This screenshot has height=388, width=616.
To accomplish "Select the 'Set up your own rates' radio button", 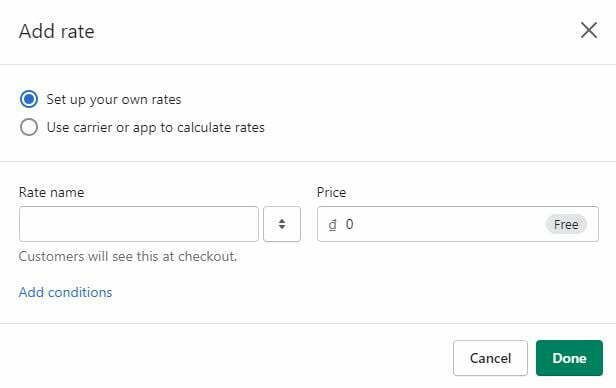I will pyautogui.click(x=29, y=99).
